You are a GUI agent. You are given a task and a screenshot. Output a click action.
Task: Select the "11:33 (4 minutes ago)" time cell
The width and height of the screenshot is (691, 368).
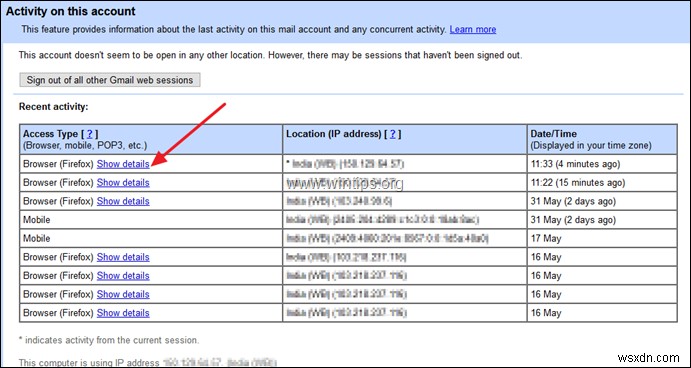pos(602,164)
